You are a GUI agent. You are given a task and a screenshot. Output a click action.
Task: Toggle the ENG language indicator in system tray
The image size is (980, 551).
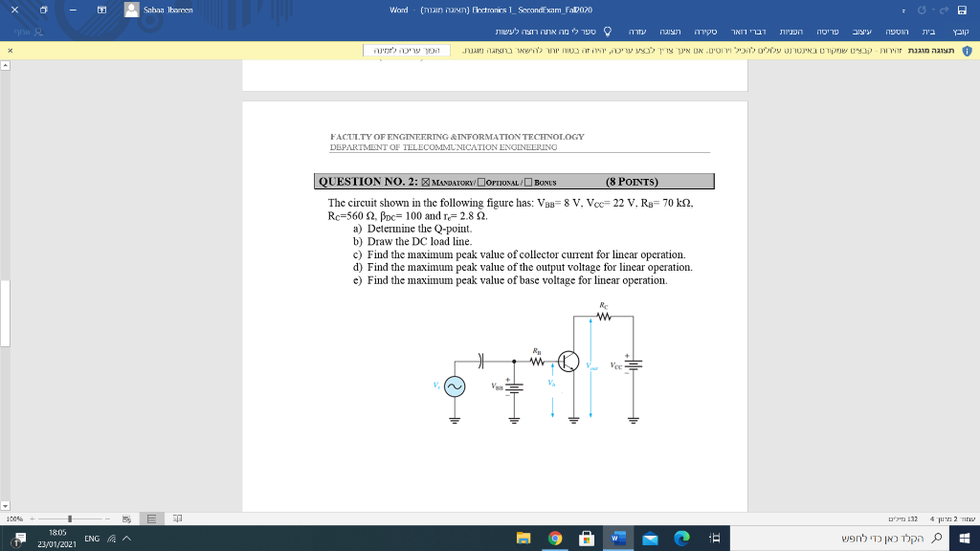pyautogui.click(x=92, y=538)
